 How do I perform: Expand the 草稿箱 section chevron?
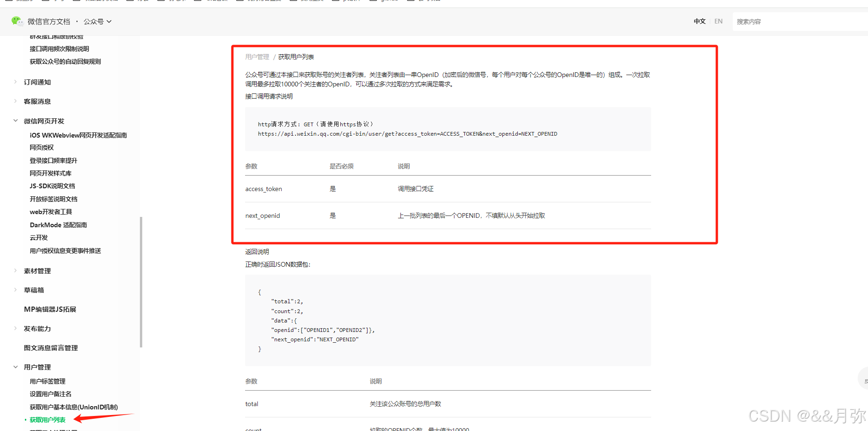(x=15, y=290)
